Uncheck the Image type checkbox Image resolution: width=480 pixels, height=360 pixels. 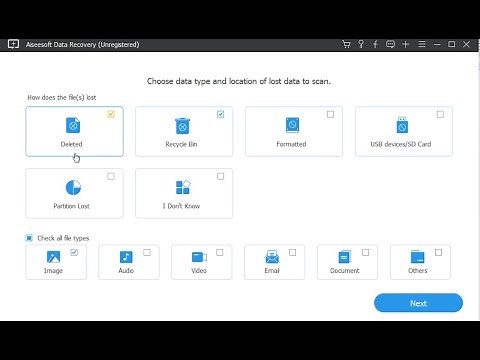click(x=74, y=252)
